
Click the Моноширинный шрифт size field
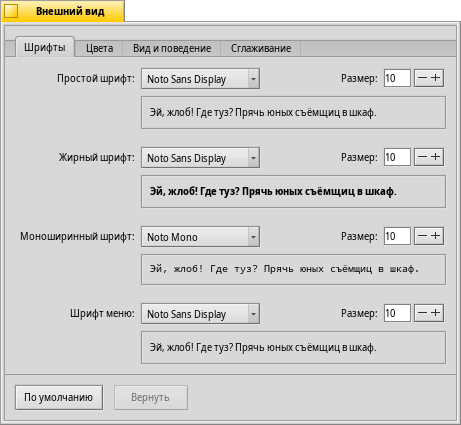coord(397,236)
